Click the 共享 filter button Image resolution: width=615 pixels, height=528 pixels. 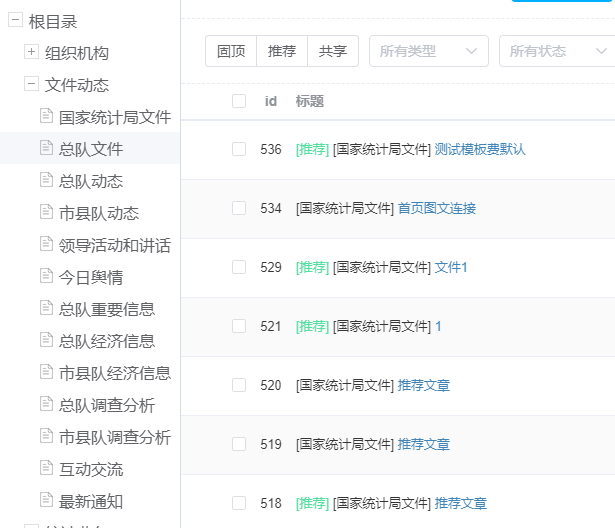tap(333, 51)
